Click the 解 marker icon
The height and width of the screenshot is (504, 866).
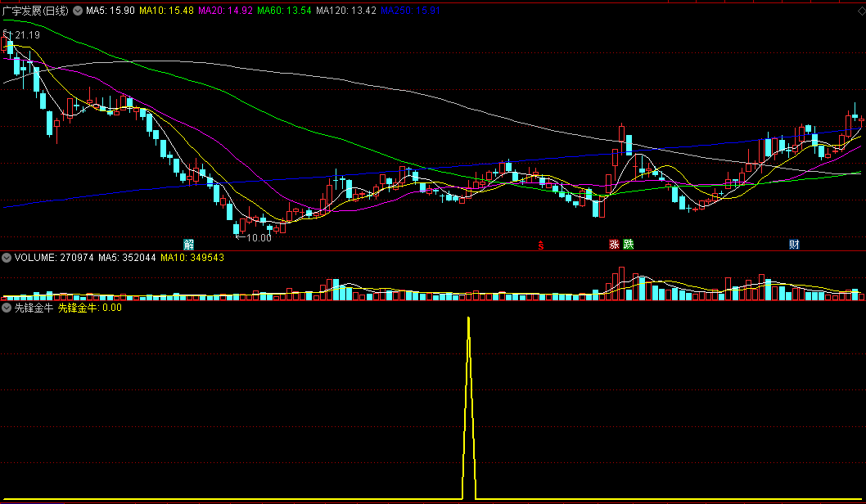tap(189, 245)
